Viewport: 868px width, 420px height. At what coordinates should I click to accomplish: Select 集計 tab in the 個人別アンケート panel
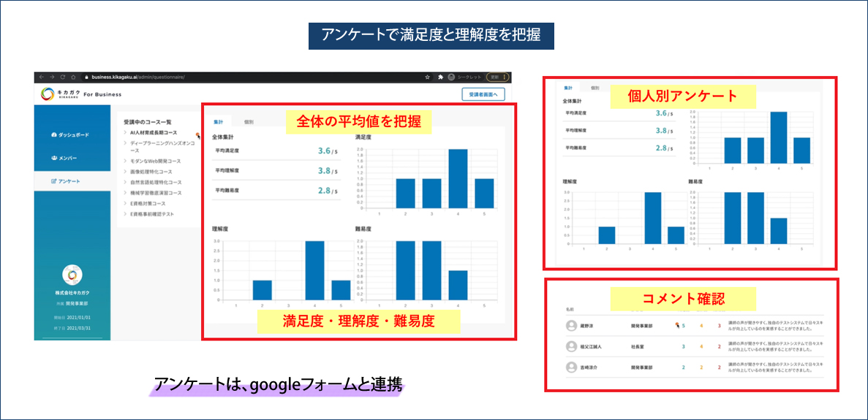tap(568, 88)
